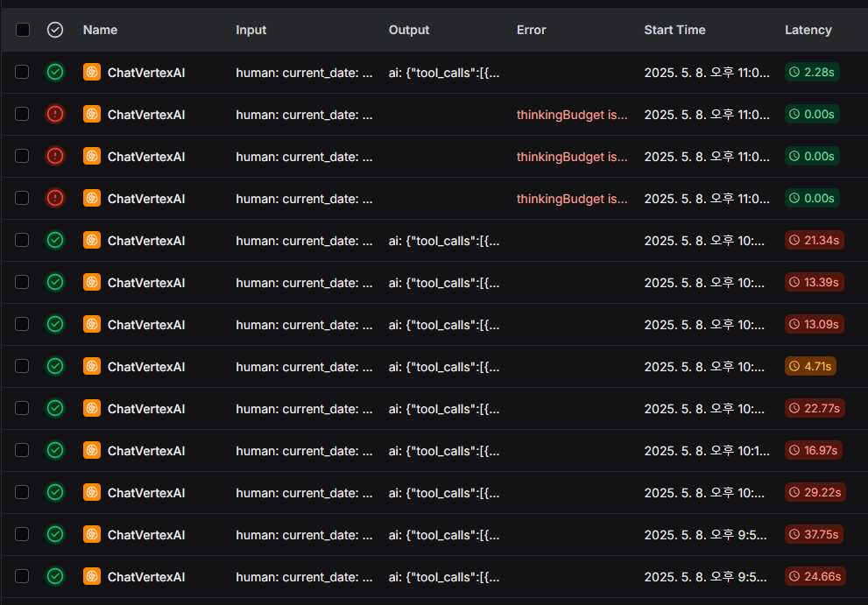
Task: Click the 16.97s latency badge
Action: click(x=814, y=451)
